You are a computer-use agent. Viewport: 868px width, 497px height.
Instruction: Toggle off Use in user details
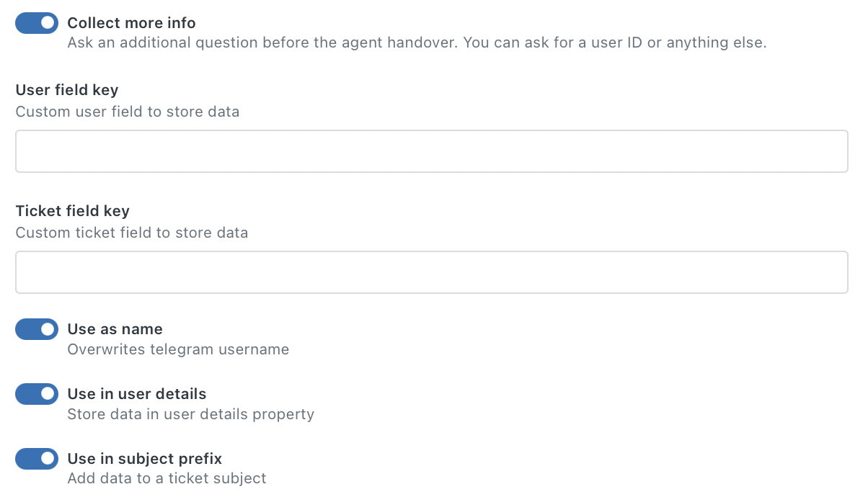[x=36, y=393]
